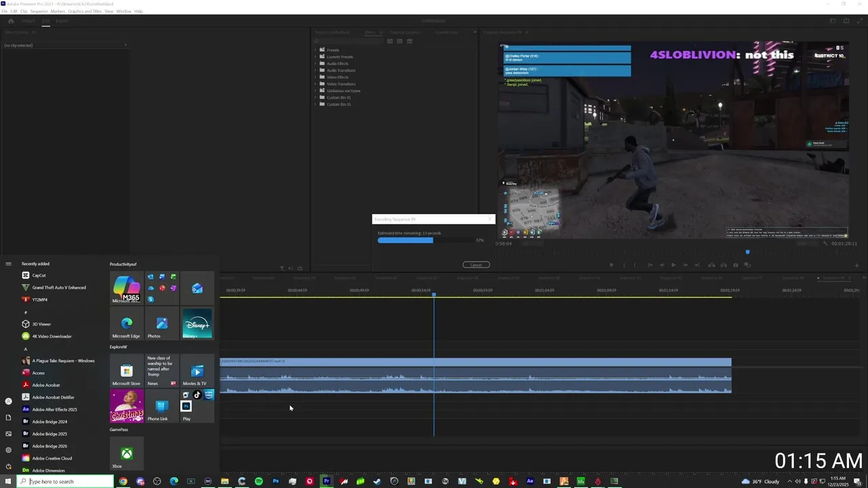Open user account icon in Start
Image resolution: width=868 pixels, height=488 pixels.
click(x=8, y=401)
